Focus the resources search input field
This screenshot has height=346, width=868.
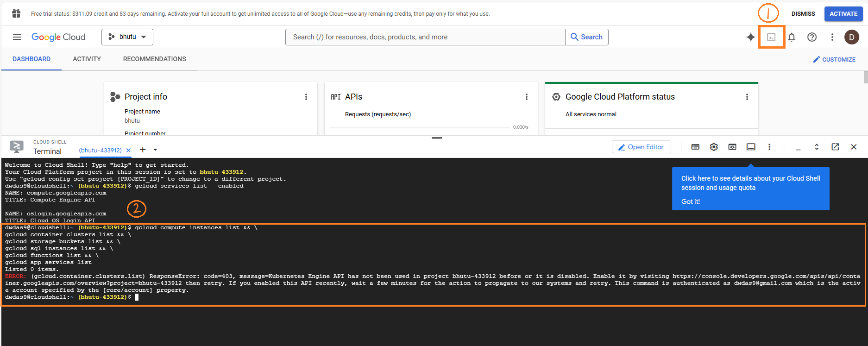click(x=425, y=37)
